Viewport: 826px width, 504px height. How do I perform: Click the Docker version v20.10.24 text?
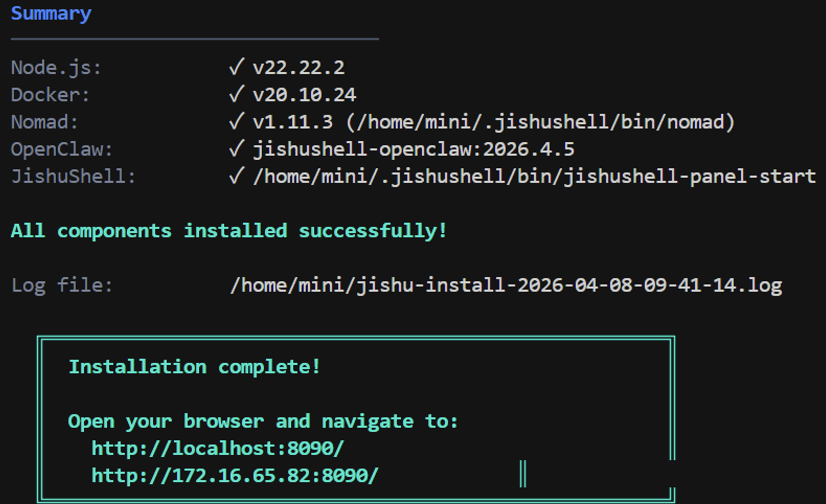click(x=304, y=95)
